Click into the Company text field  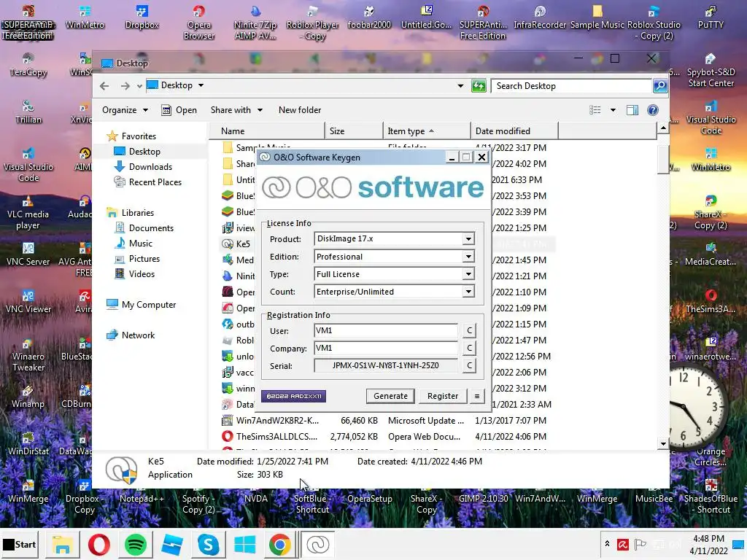[x=386, y=348]
